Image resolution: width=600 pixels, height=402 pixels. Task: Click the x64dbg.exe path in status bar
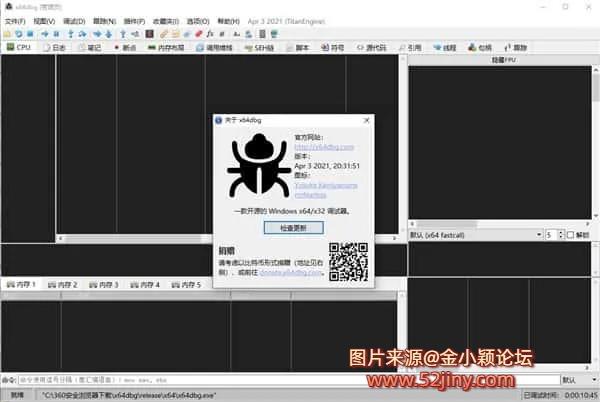coord(129,395)
